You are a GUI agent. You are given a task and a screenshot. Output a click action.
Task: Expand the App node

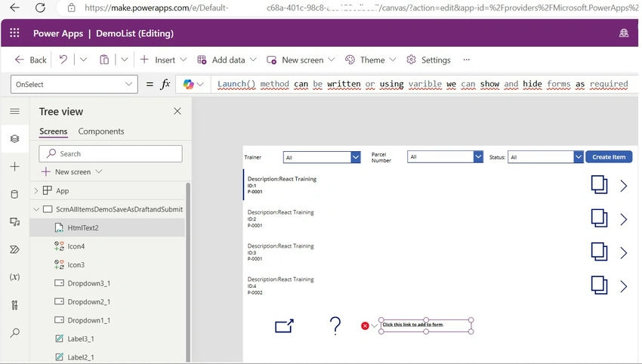[x=36, y=191]
